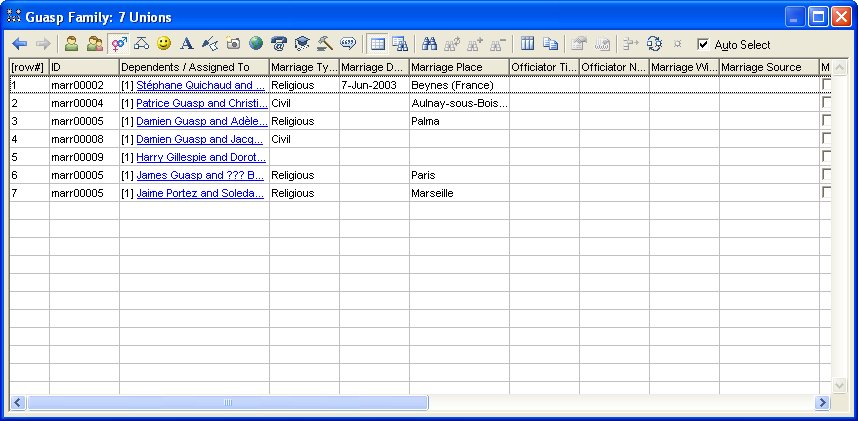858x421 pixels.
Task: Click the single person icon in the toolbar
Action: click(x=71, y=44)
